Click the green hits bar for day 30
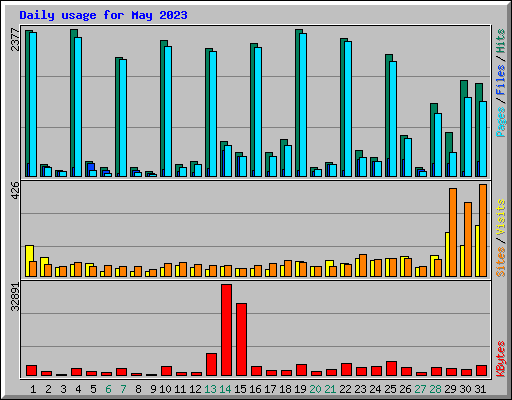This screenshot has height=400, width=512. (462, 127)
